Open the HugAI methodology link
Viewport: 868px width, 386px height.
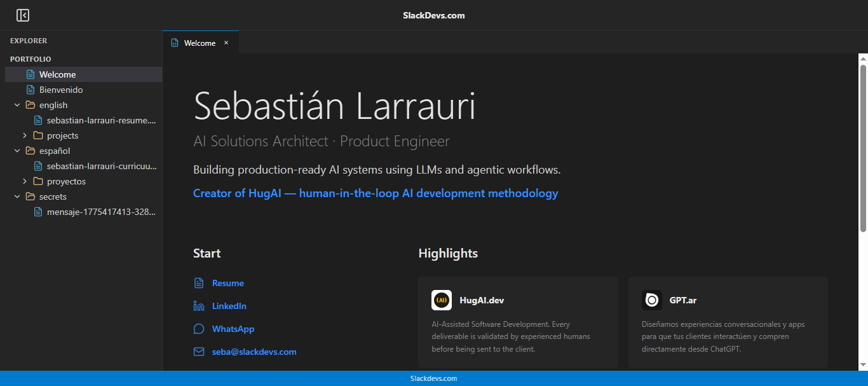pos(376,193)
